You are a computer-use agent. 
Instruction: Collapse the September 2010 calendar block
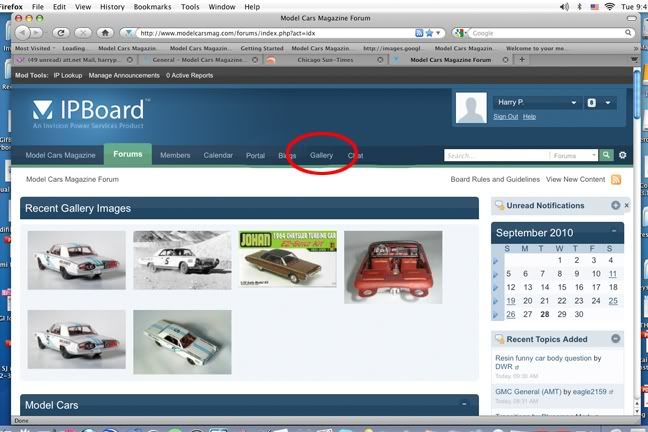[615, 232]
